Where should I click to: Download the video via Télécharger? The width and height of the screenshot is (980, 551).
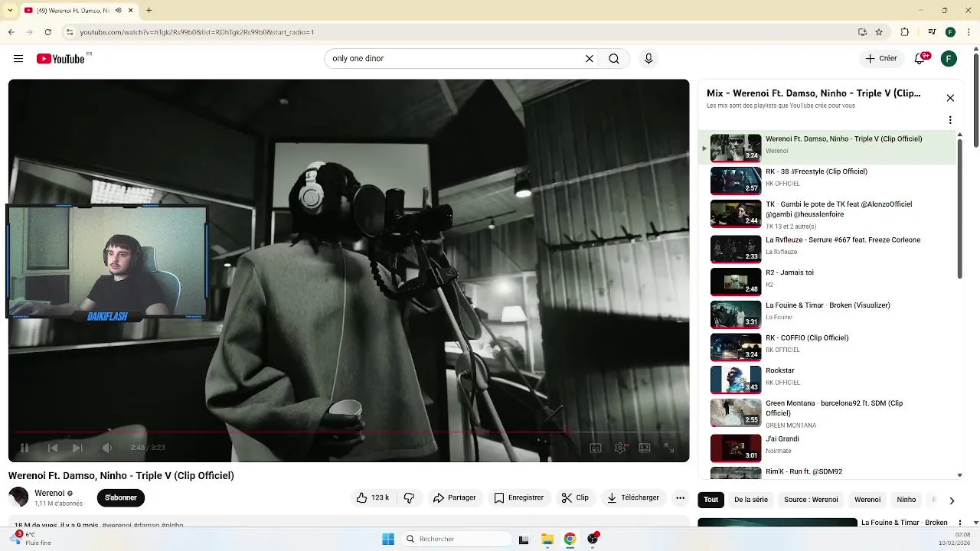633,497
